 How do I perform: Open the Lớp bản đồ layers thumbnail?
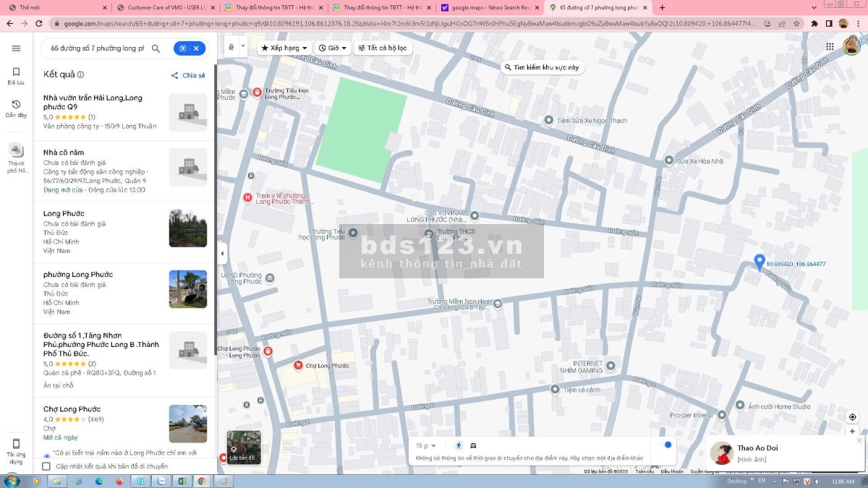pyautogui.click(x=243, y=447)
